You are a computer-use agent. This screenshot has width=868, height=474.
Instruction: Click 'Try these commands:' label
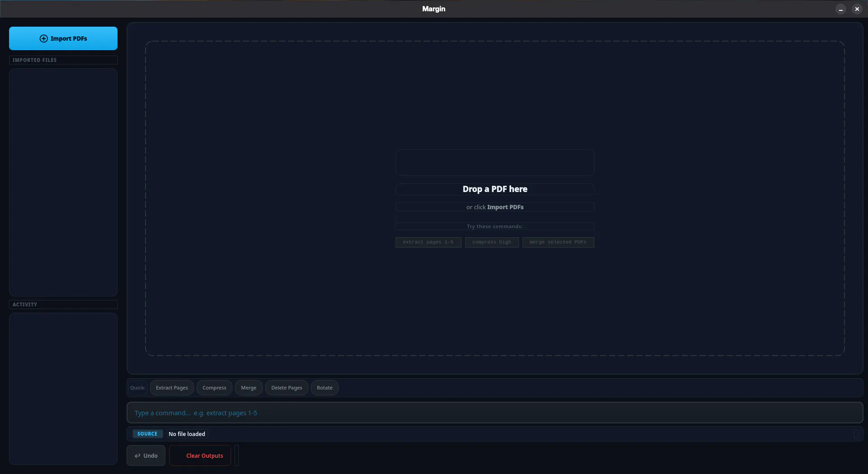click(x=495, y=226)
